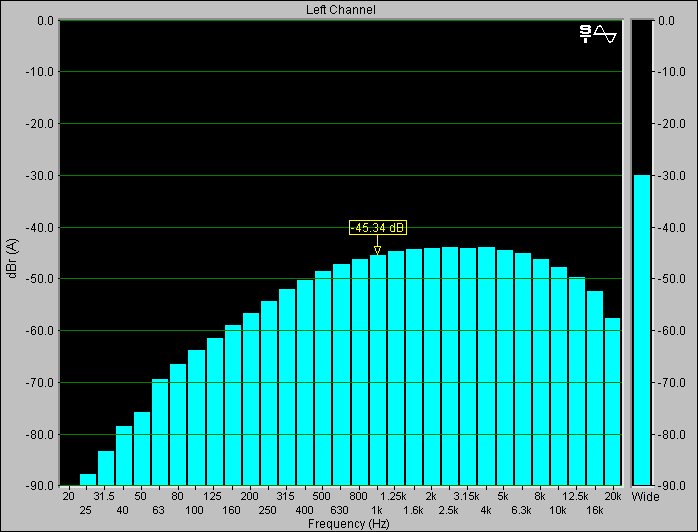Click the S/T signal icon at top right
This screenshot has height=532, width=698.
point(585,34)
